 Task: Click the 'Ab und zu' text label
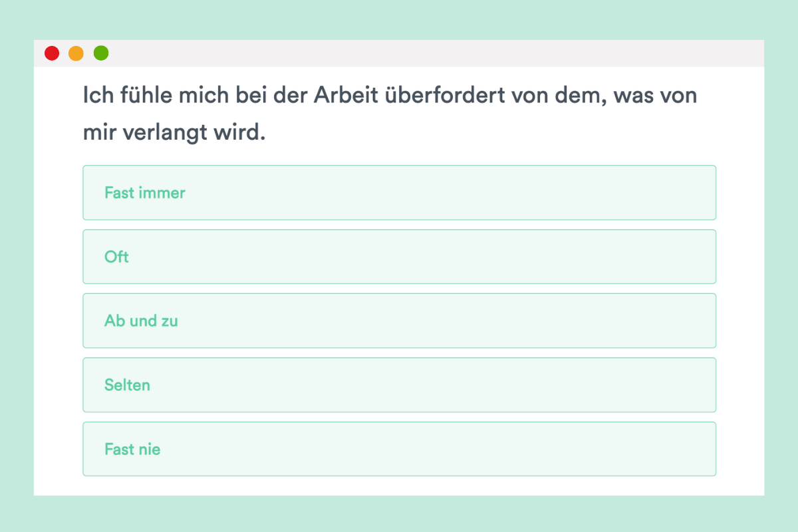pos(141,321)
